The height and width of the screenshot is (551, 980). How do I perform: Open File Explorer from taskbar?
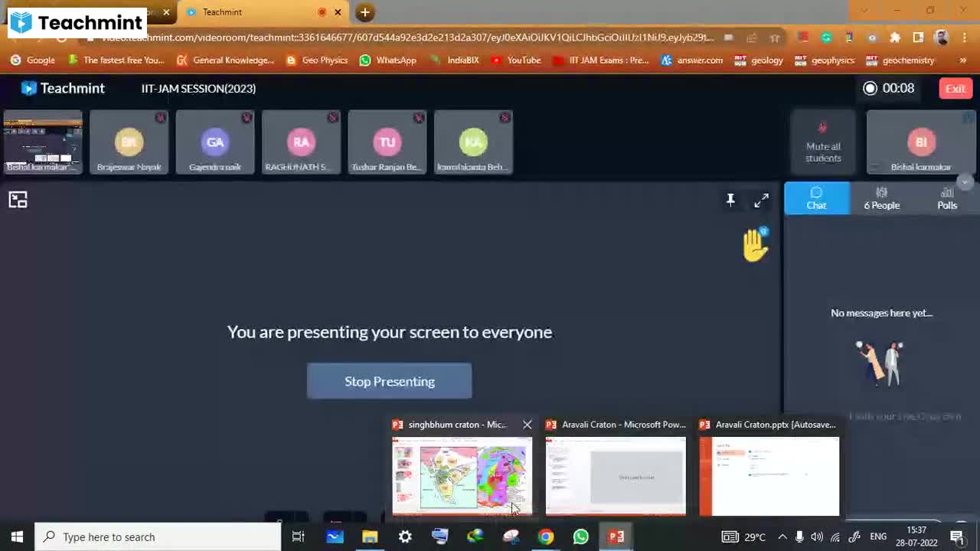(370, 536)
